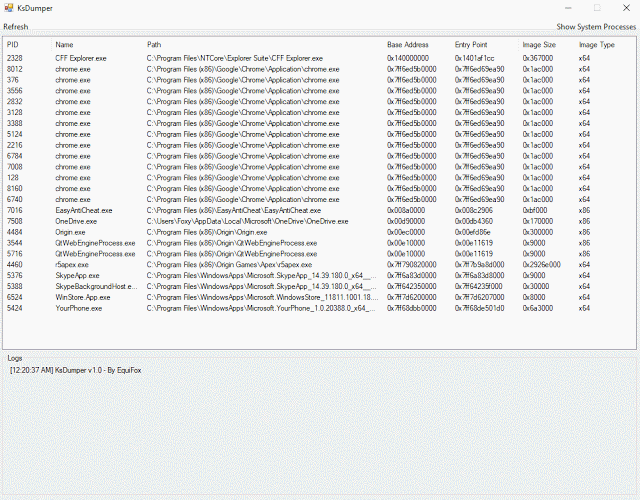Click base address 0x7ff790820000

pyautogui.click(x=411, y=265)
